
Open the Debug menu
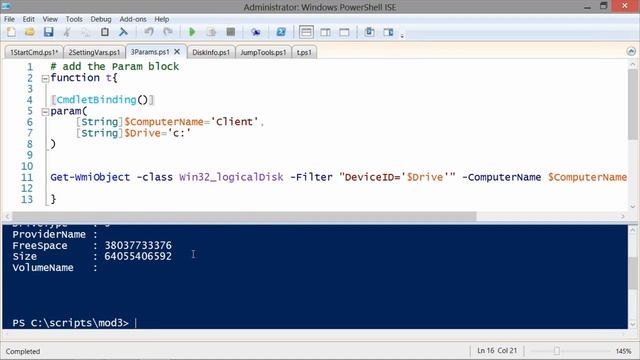tap(101, 19)
